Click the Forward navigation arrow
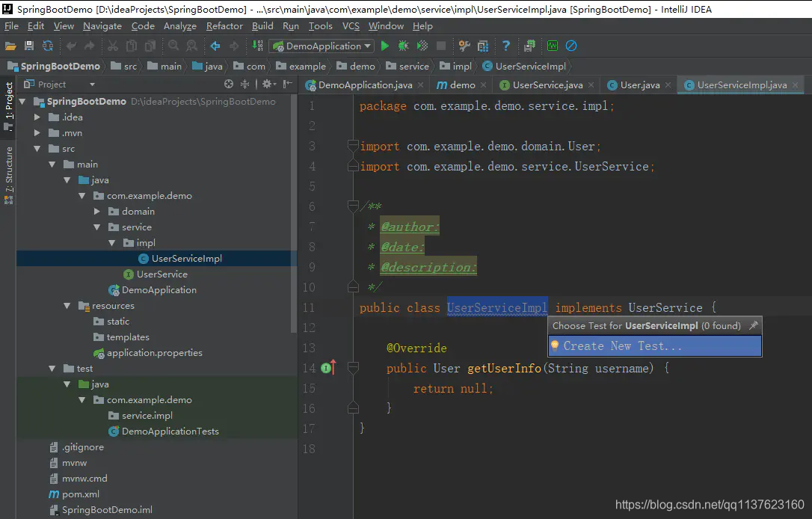This screenshot has height=519, width=812. pyautogui.click(x=234, y=46)
